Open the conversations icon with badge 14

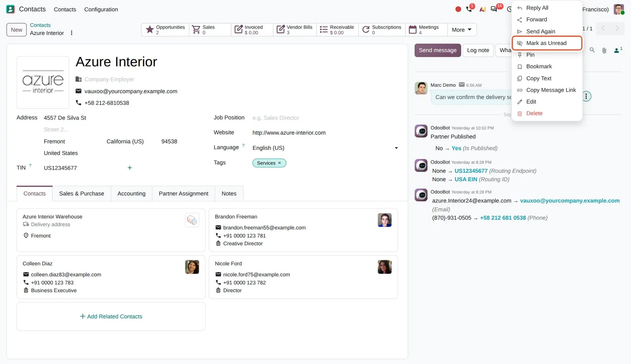click(494, 9)
